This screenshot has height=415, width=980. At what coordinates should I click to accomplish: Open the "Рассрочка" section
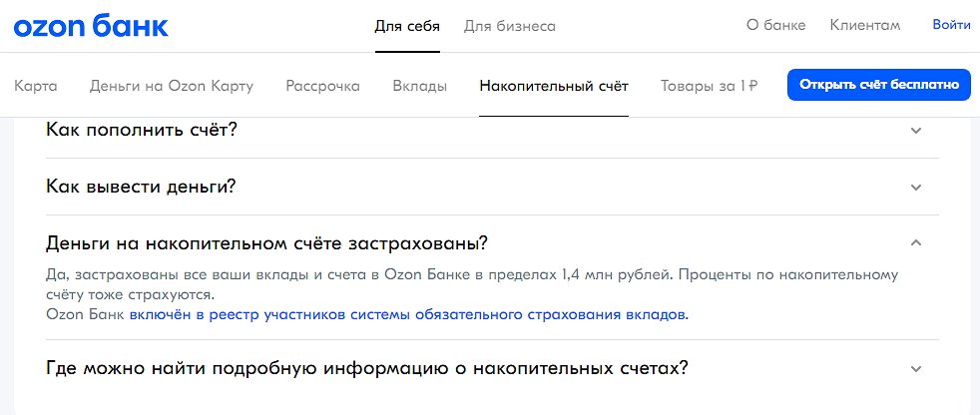pos(322,86)
